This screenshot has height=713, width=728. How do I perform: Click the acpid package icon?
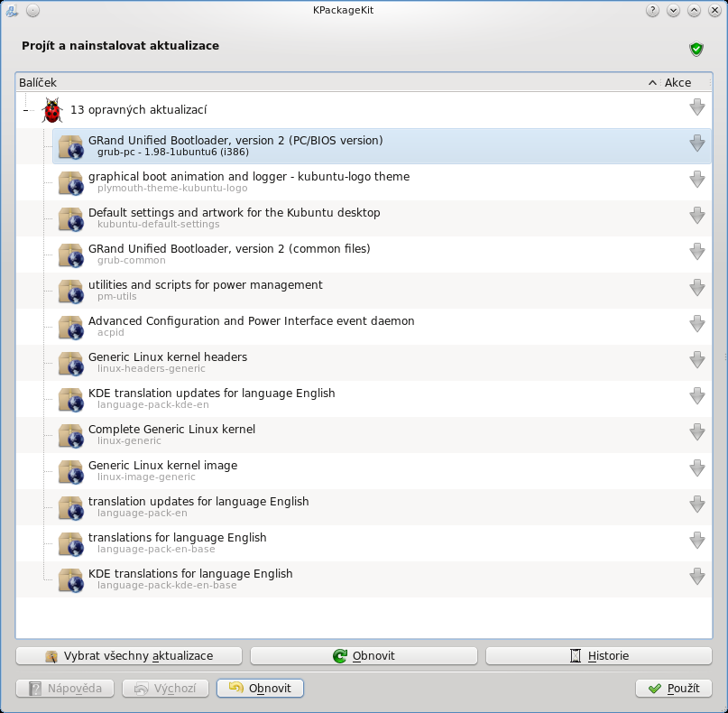tap(71, 327)
